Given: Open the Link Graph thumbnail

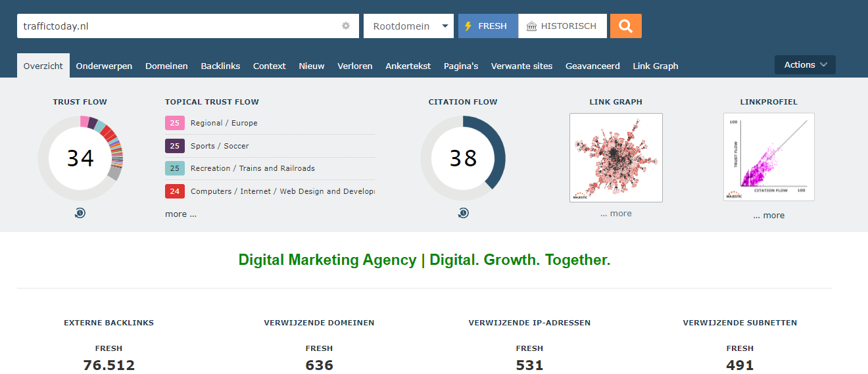Looking at the screenshot, I should tap(616, 158).
